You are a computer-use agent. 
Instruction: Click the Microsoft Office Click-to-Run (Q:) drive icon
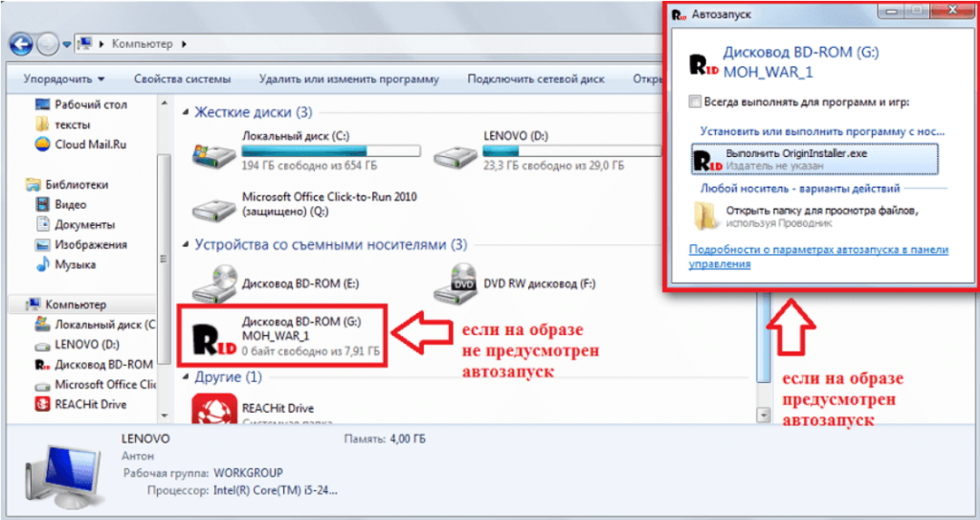(214, 209)
